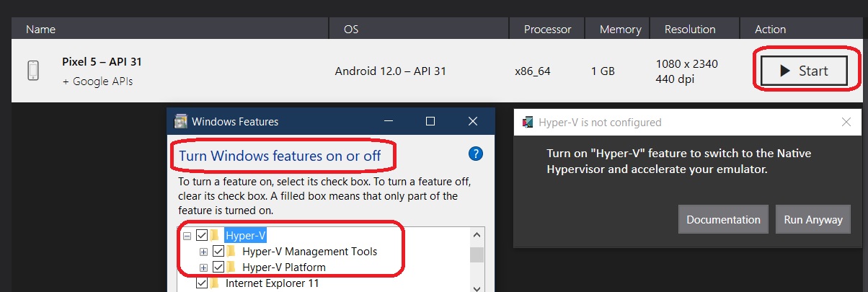Click the 1 GB memory cell
The image size is (868, 292).
tap(603, 71)
